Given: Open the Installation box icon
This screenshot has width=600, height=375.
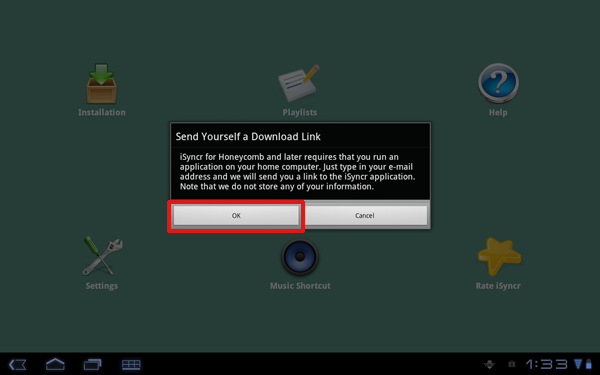Looking at the screenshot, I should [101, 83].
